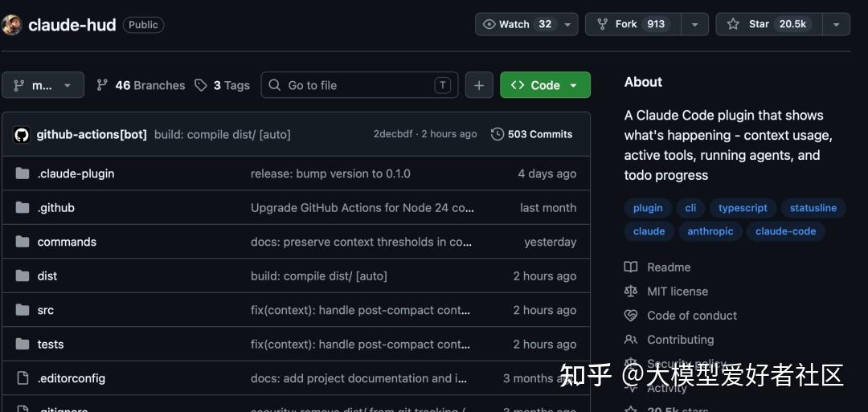868x412 pixels.
Task: Open the commands folder
Action: pyautogui.click(x=67, y=243)
